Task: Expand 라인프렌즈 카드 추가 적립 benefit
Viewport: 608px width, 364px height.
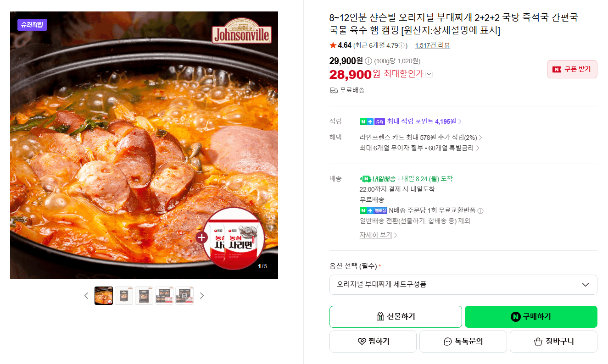Action: tap(421, 138)
